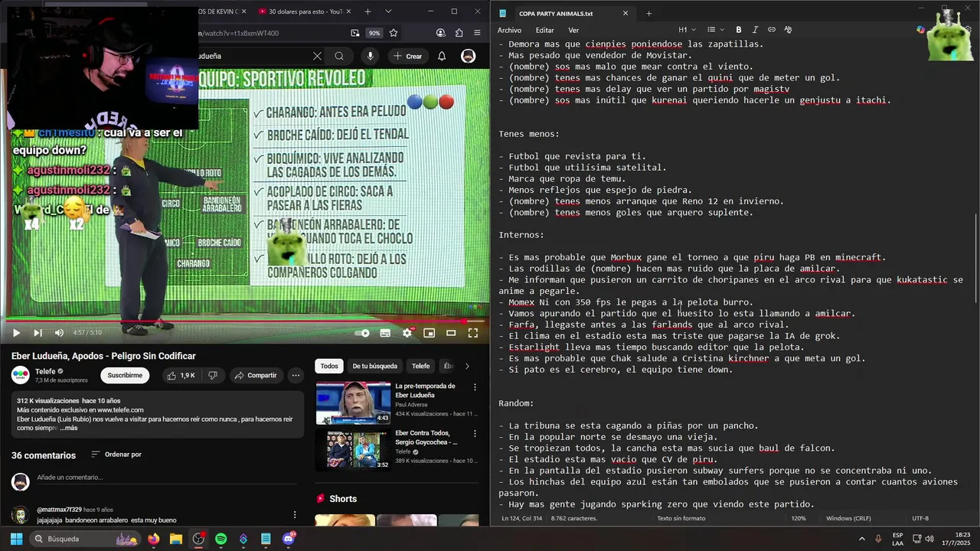Open options for @mattmax7f329 comment
This screenshot has height=551, width=980.
(x=295, y=514)
